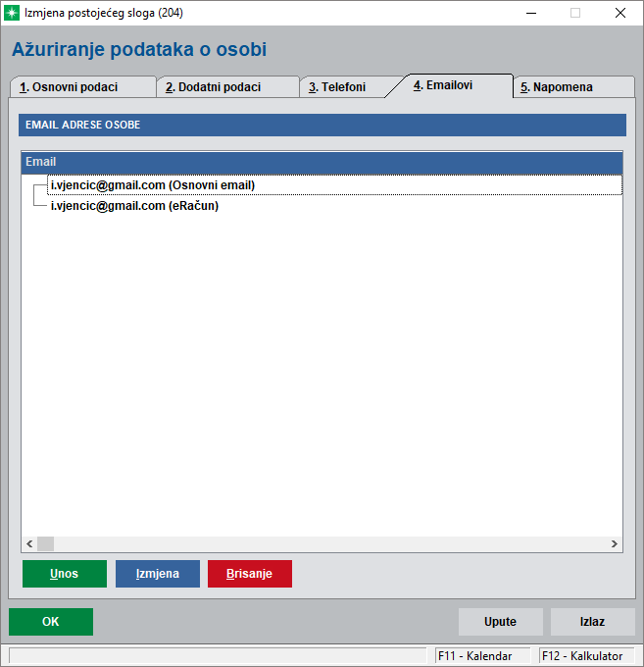The image size is (644, 667).
Task: Click the horizontal scrollbar thumb
Action: click(45, 543)
